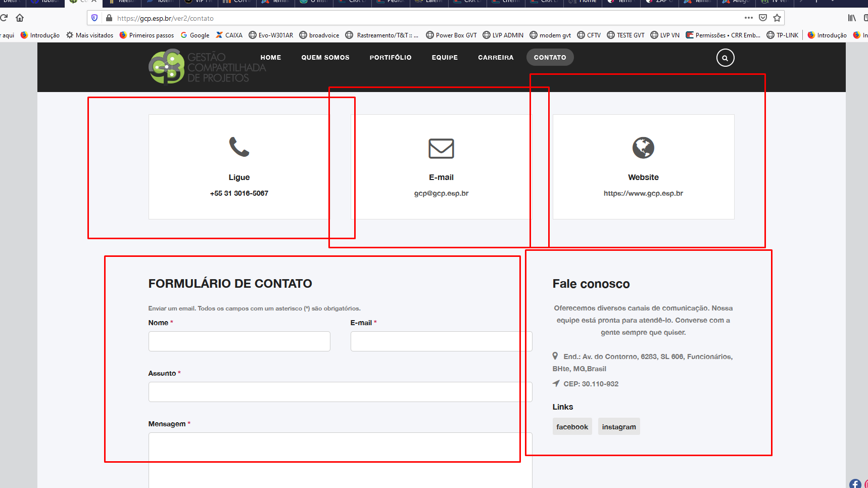Open the facebook link button

pyautogui.click(x=572, y=427)
